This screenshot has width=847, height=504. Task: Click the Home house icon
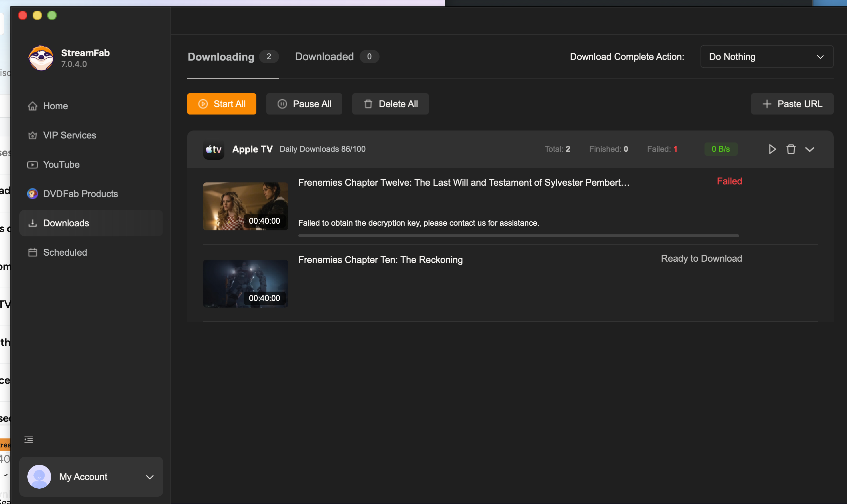pos(33,106)
